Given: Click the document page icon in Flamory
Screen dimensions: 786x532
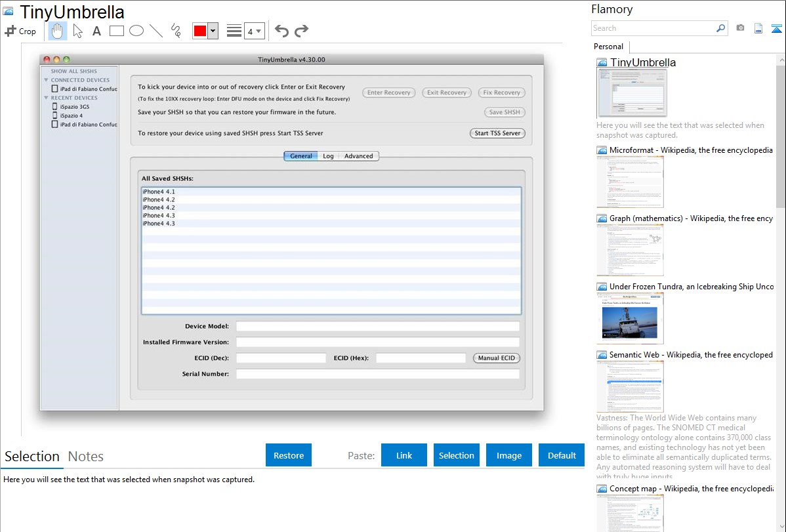Looking at the screenshot, I should [758, 28].
